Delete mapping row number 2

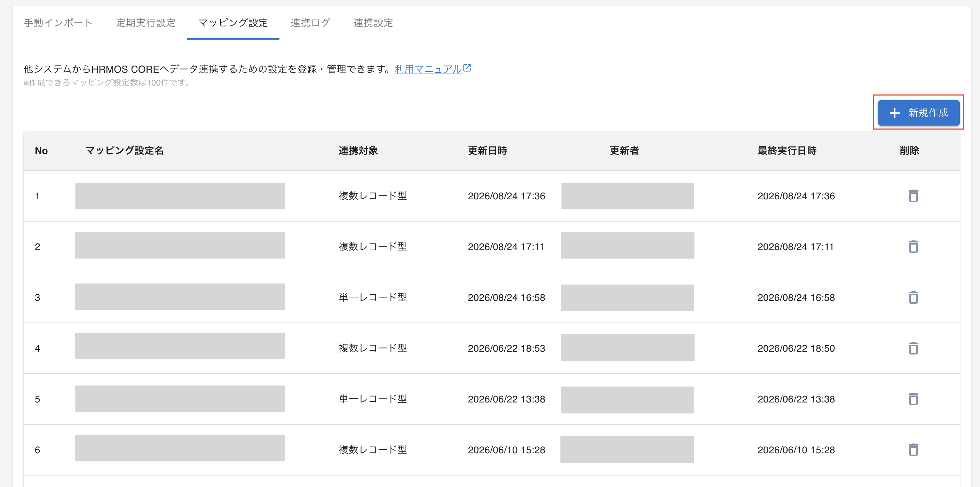tap(913, 247)
